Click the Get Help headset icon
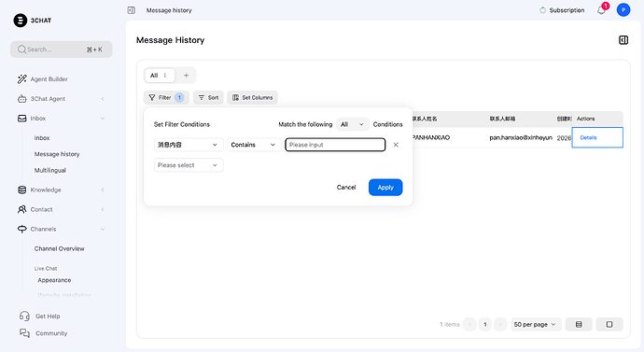Viewport: 644px width, 352px height. [x=24, y=316]
